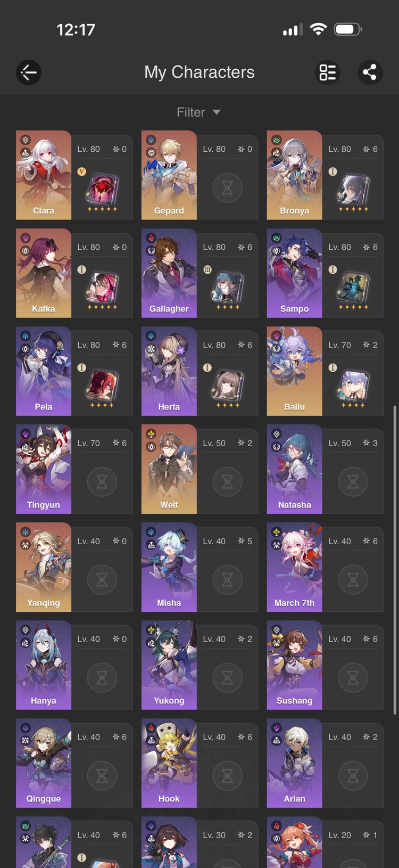
Task: Open Herta's character portrait
Action: tap(169, 371)
